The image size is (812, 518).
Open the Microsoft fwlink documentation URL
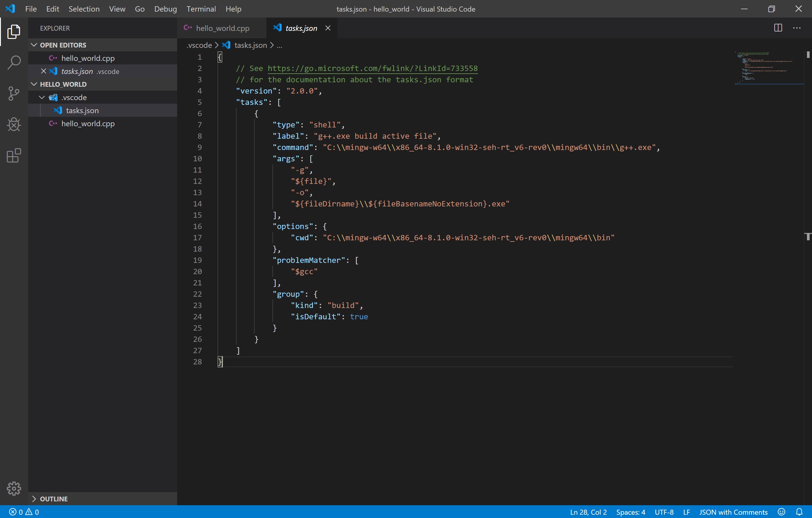[372, 69]
